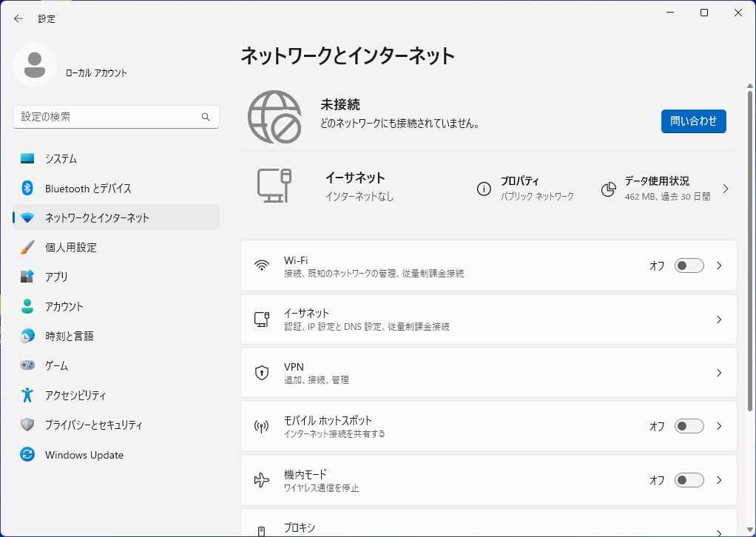Enable the モバイル ホットスポット toggle
756x537 pixels.
coord(689,426)
